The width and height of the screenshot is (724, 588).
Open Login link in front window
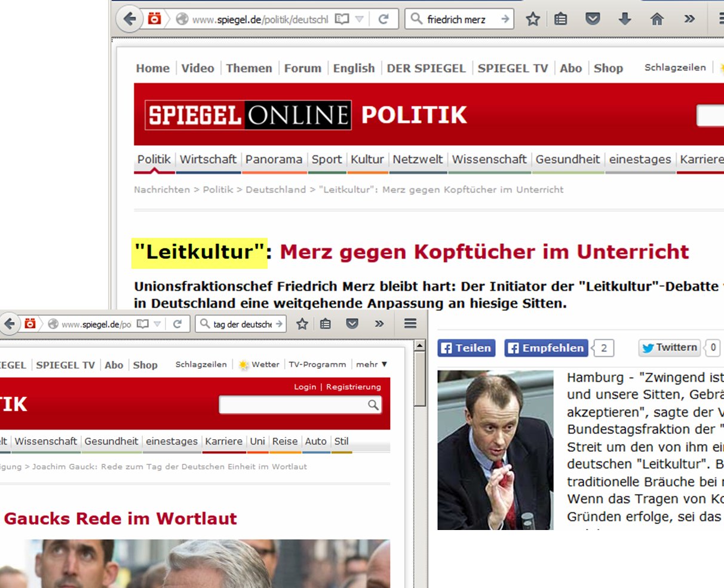[305, 387]
